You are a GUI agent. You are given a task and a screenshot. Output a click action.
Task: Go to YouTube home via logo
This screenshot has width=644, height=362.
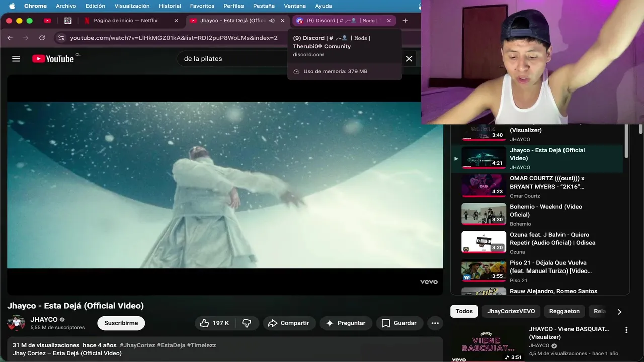tap(53, 59)
